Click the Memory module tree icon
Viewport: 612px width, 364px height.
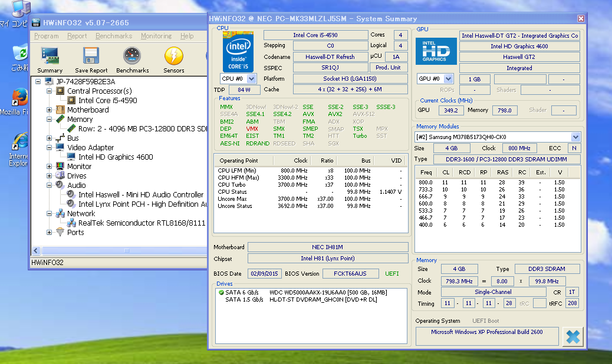60,119
